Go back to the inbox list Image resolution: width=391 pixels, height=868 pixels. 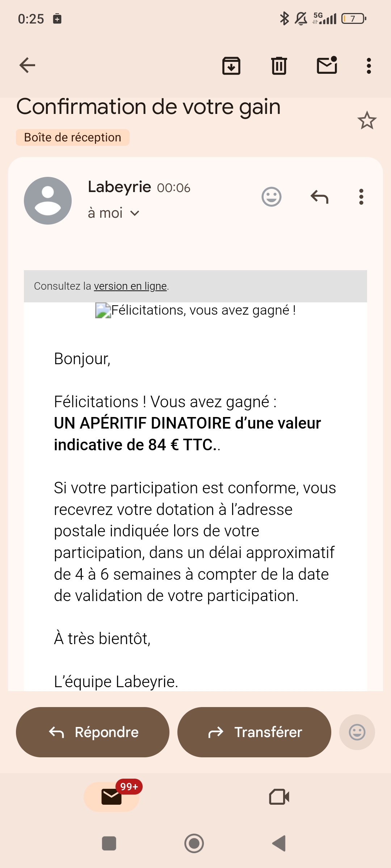click(27, 65)
